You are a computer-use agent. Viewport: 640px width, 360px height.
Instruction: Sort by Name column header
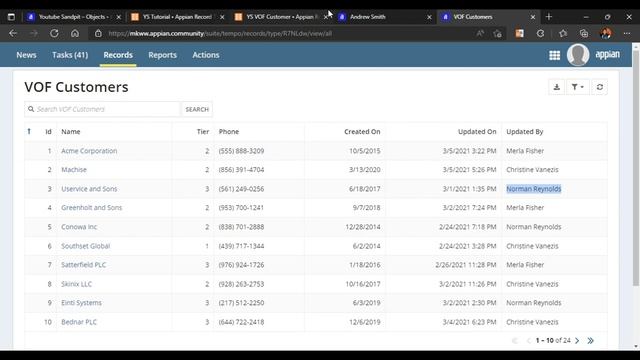click(71, 131)
